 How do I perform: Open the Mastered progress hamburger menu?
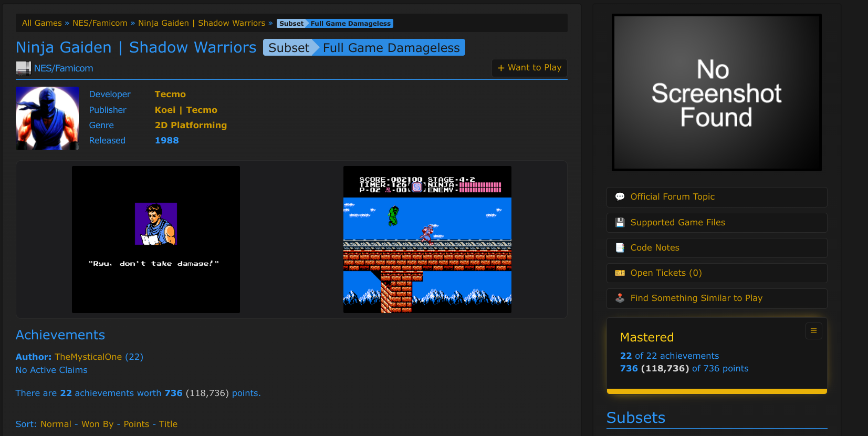(813, 331)
